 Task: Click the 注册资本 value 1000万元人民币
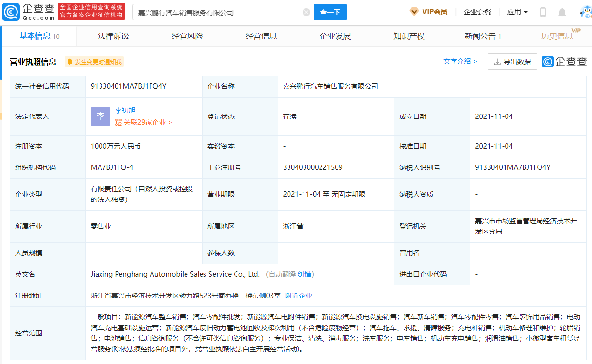[x=116, y=146]
